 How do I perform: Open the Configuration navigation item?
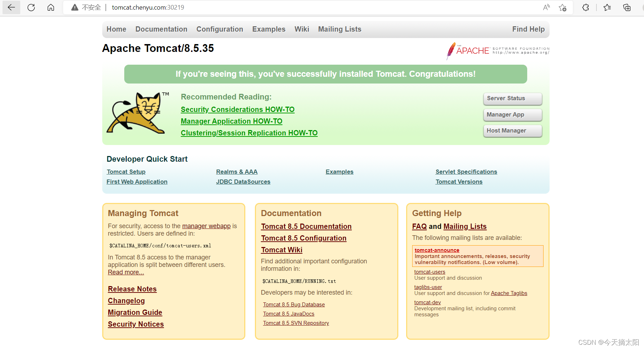point(220,29)
